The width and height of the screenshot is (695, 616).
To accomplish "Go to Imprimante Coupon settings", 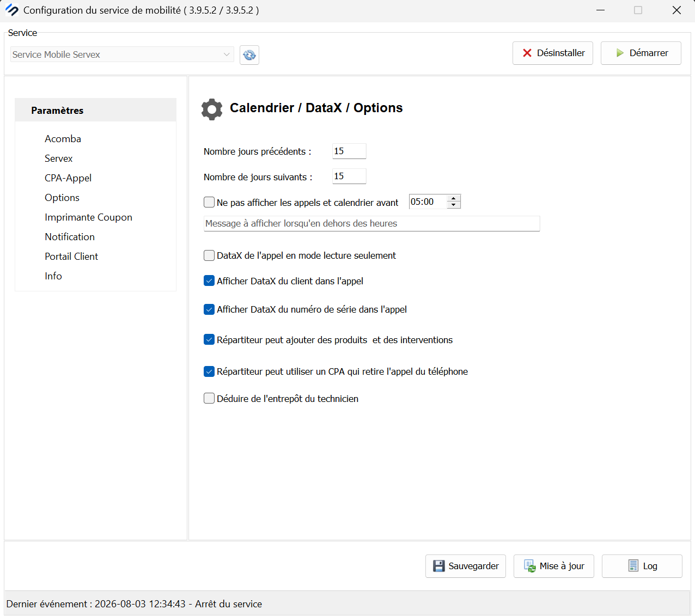I will click(x=88, y=217).
